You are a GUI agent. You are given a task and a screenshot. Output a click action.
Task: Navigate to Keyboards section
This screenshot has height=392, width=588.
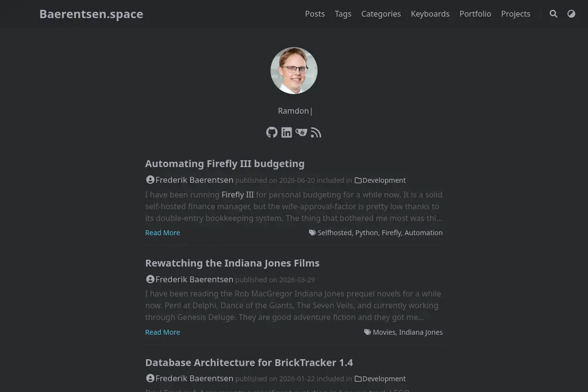tap(430, 14)
